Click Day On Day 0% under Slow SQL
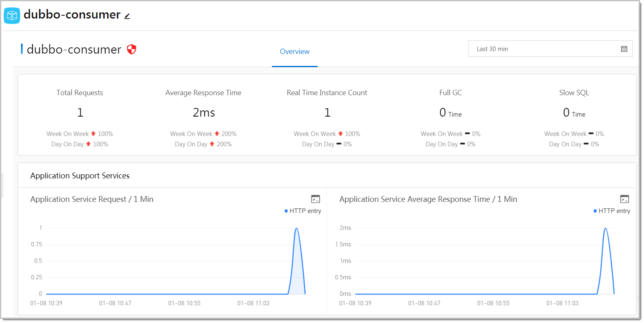This screenshot has width=644, height=323. [574, 144]
